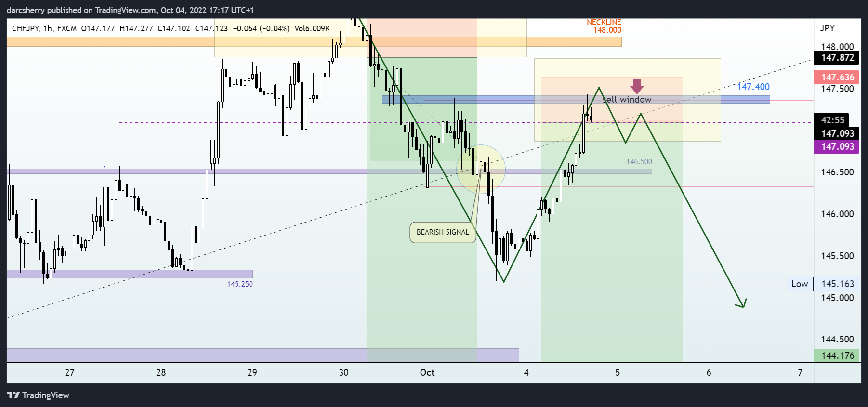The image size is (868, 407).
Task: Click the yellow circle highlight on candles
Action: click(x=481, y=170)
